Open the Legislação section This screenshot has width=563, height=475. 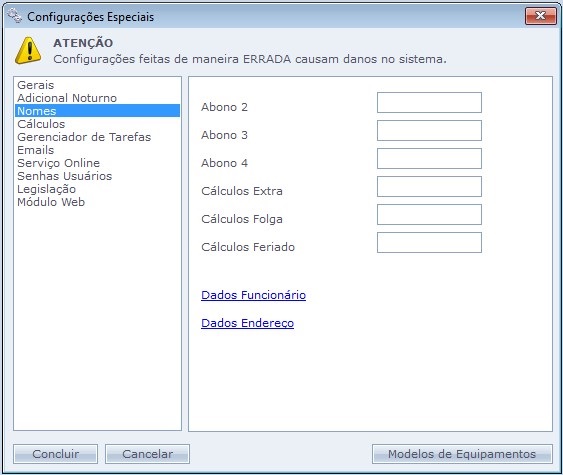[46, 189]
